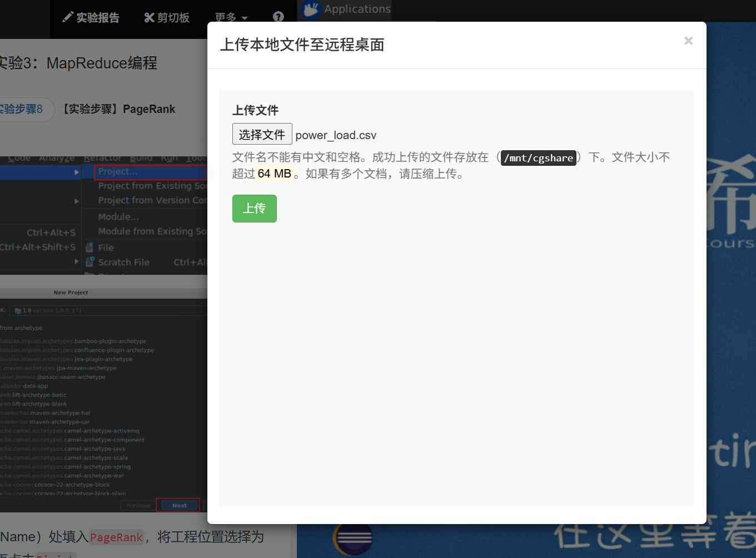Open help via the question mark icon
The height and width of the screenshot is (558, 756).
click(x=278, y=17)
